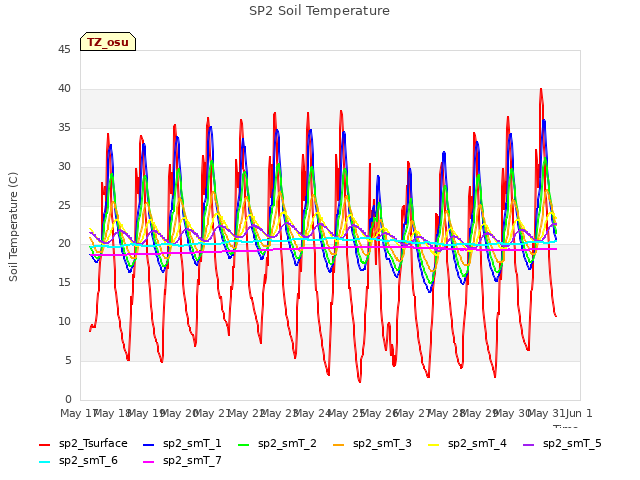The width and height of the screenshot is (640, 480).
Task: Click the y-axis tick label 5
Action: [x=68, y=360]
